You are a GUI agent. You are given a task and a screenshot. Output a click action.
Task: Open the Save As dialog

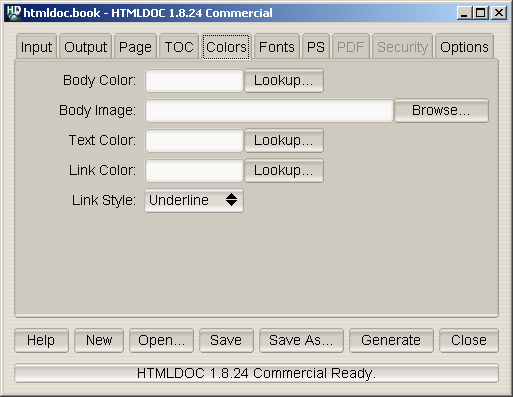point(301,340)
